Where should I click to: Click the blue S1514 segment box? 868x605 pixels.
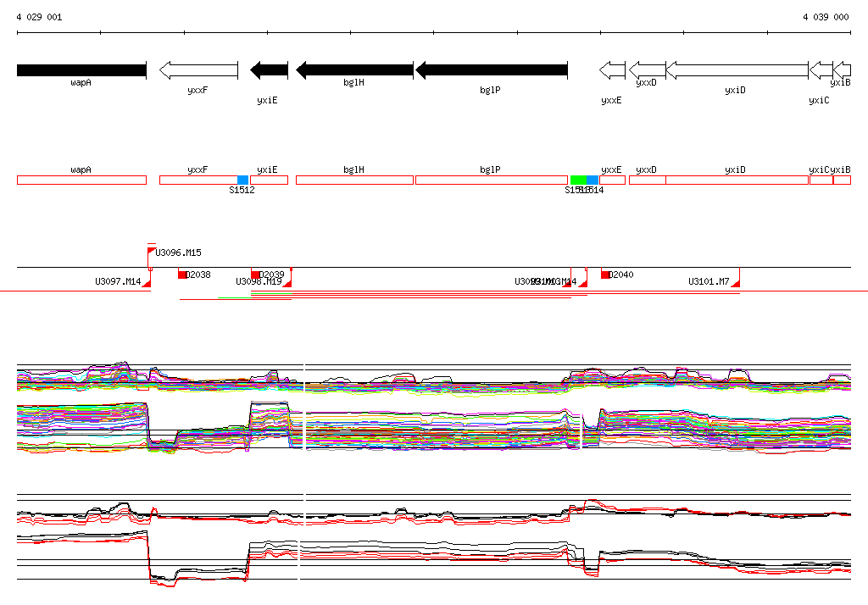pyautogui.click(x=593, y=180)
